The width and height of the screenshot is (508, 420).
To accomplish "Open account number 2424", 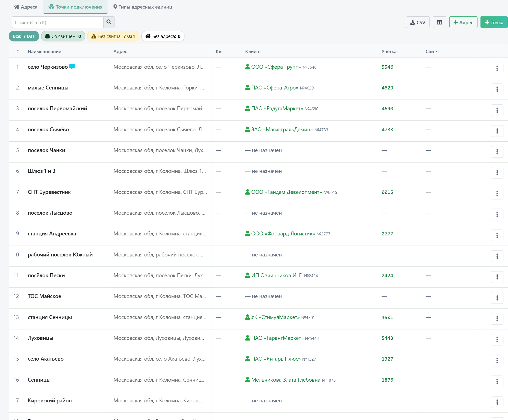I will click(387, 276).
